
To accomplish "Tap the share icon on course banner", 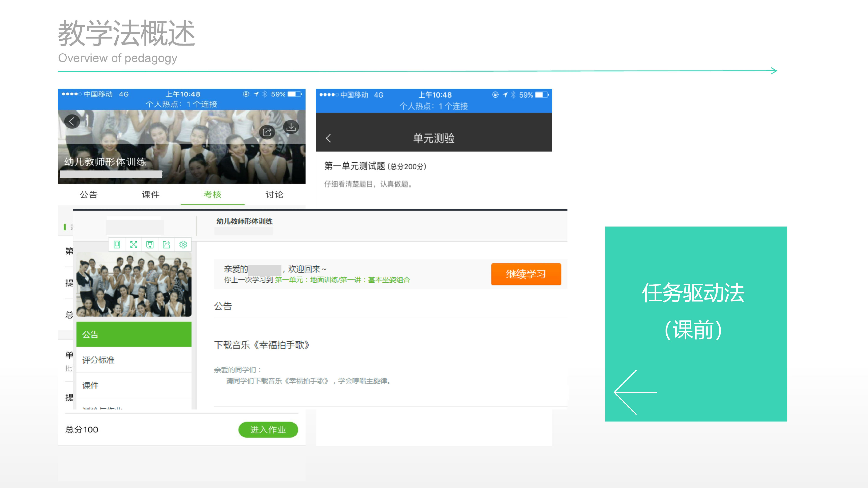I will [267, 132].
